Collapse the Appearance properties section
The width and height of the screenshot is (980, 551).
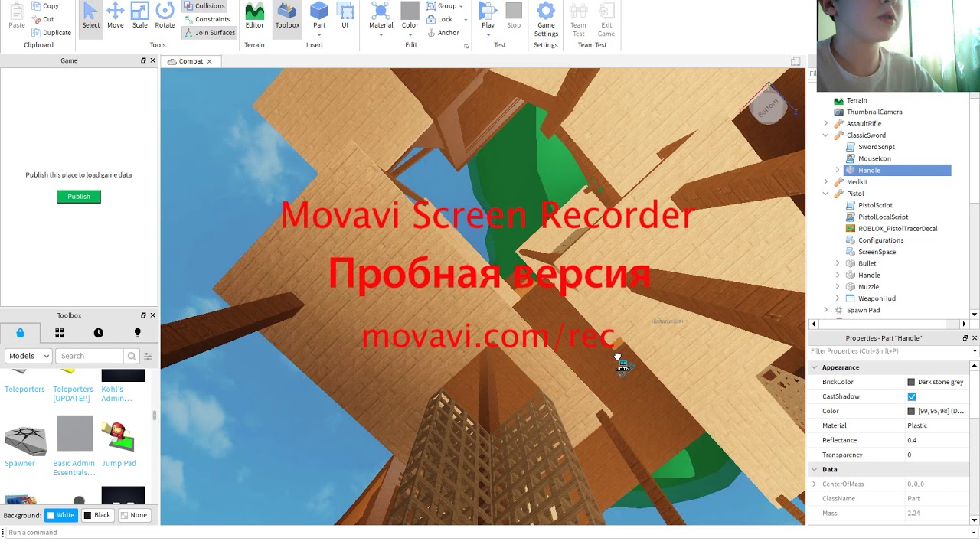(815, 367)
